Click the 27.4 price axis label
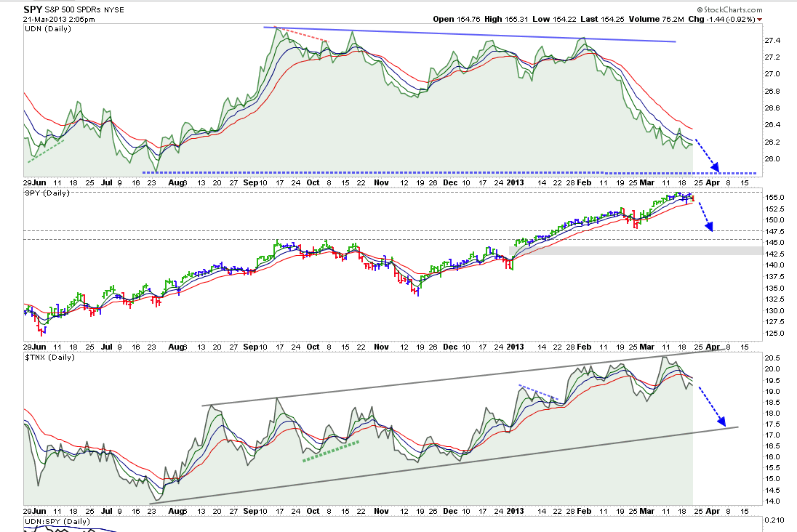The image size is (797, 532). 772,40
